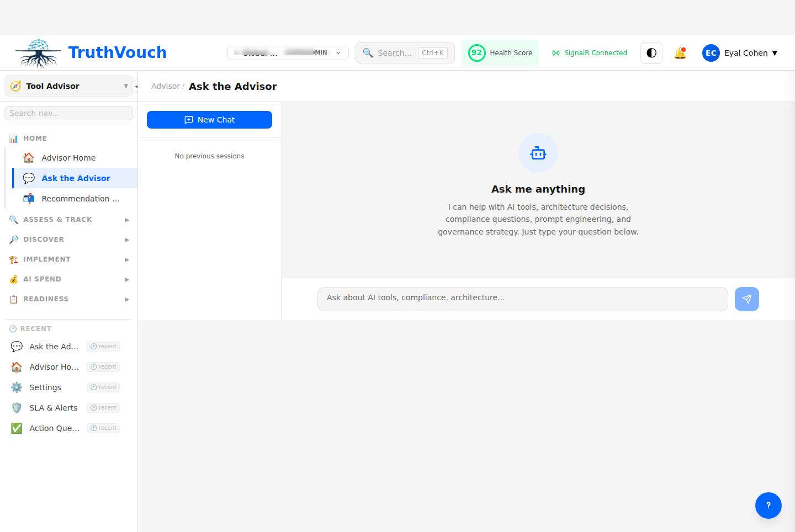The height and width of the screenshot is (532, 795).
Task: Open the Tool Advisor module dropdown
Action: 68,86
